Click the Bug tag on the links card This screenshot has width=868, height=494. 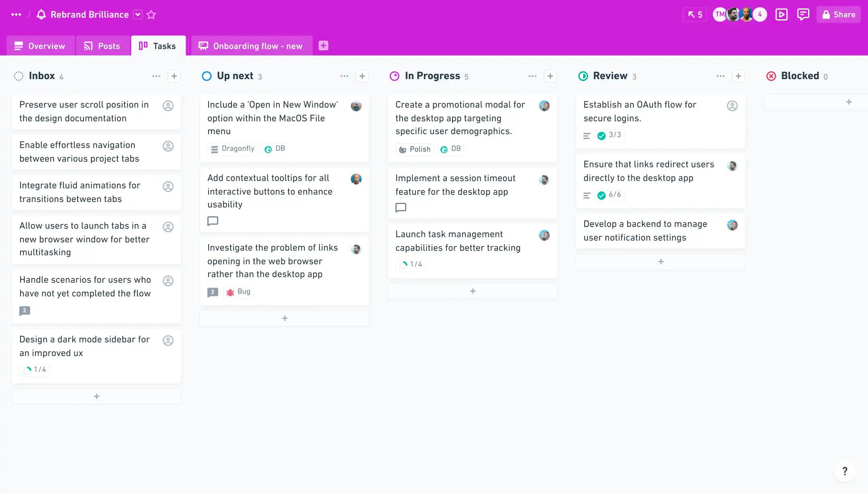tap(239, 292)
